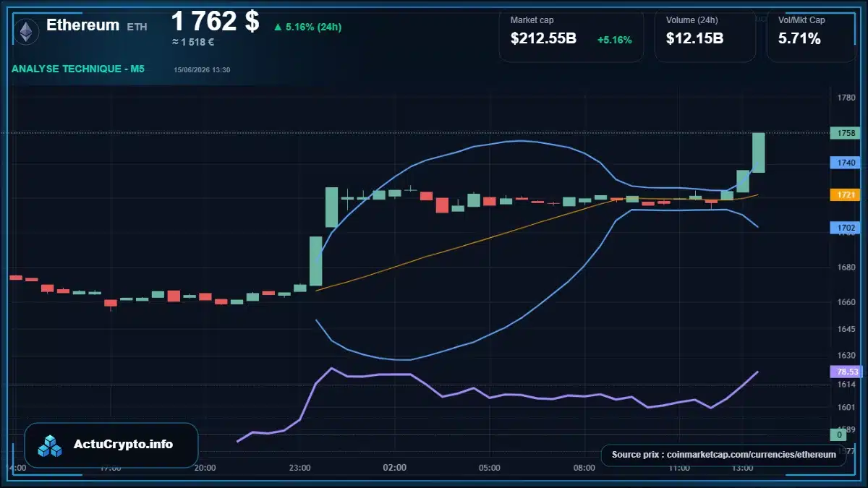Click the ANALYSE TECHNIQUE - M5 heading
This screenshot has width=868, height=488.
77,69
